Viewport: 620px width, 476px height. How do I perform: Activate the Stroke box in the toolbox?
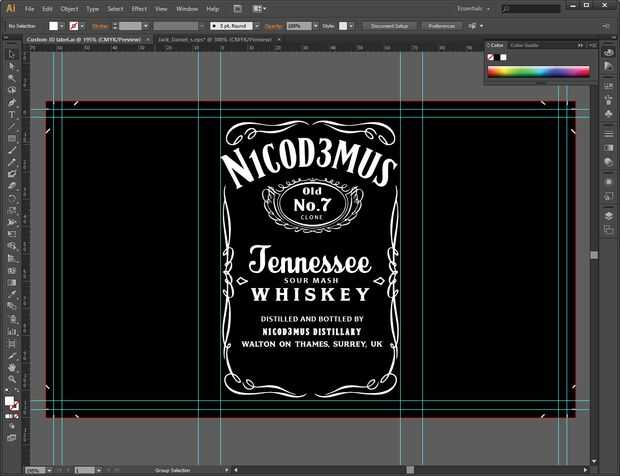point(15,406)
